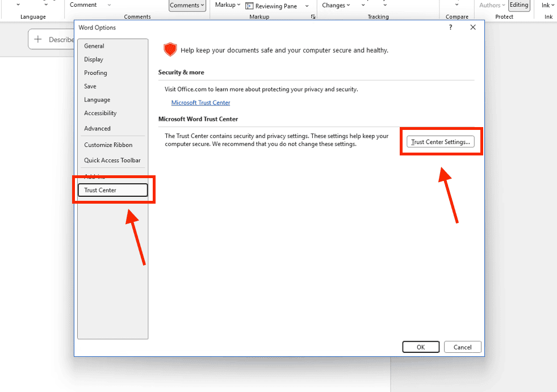
Task: Confirm the dialog with OK
Action: tap(421, 347)
